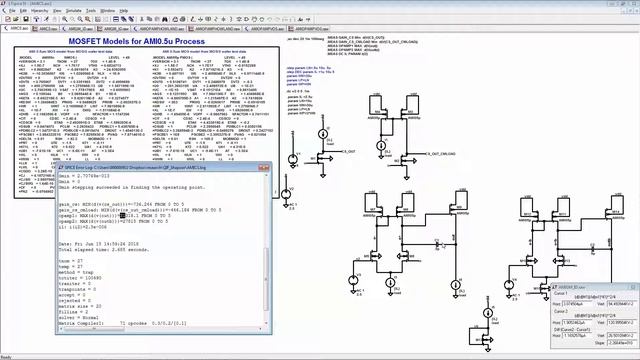Select the first AMIC3.asc tab
This screenshot has height=360, width=640.
pos(16,29)
